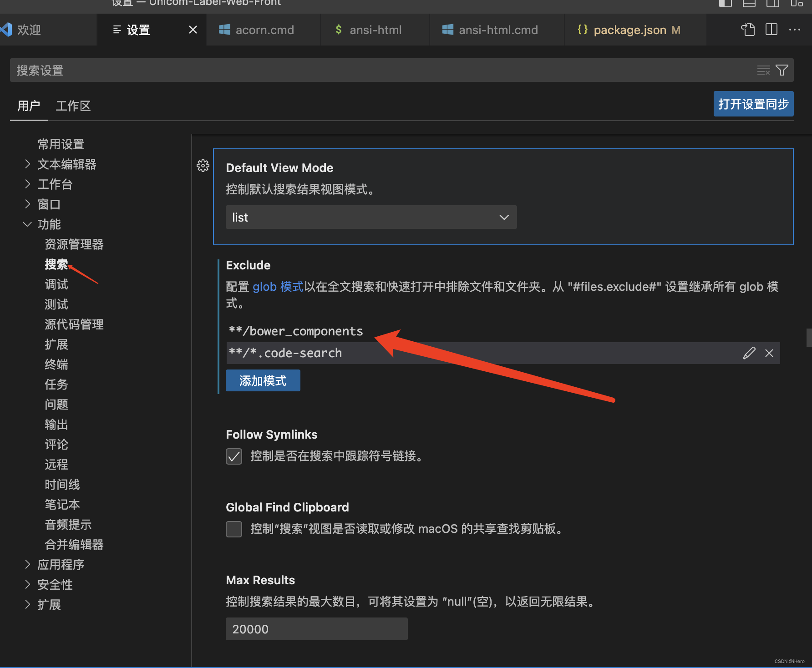Uncheck the Follow Symlinks checkbox
812x668 pixels.
click(234, 456)
